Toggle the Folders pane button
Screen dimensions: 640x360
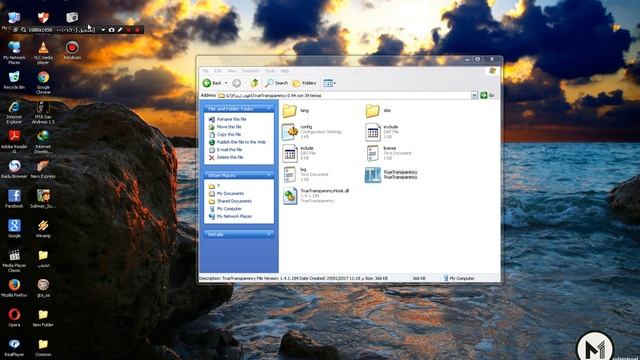tap(304, 83)
